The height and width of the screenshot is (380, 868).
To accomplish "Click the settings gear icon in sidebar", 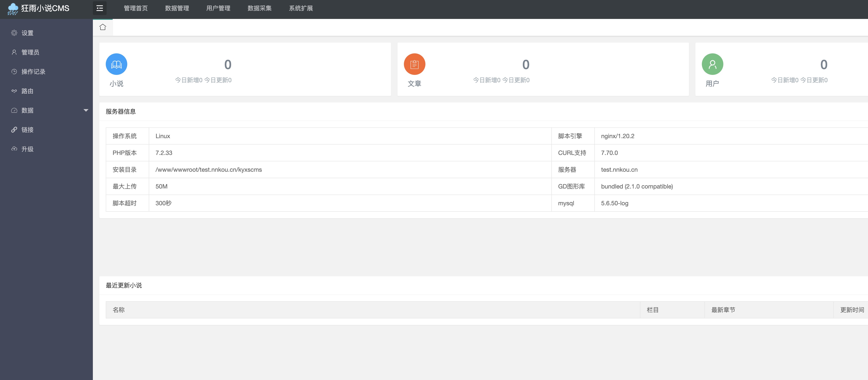I will 14,33.
